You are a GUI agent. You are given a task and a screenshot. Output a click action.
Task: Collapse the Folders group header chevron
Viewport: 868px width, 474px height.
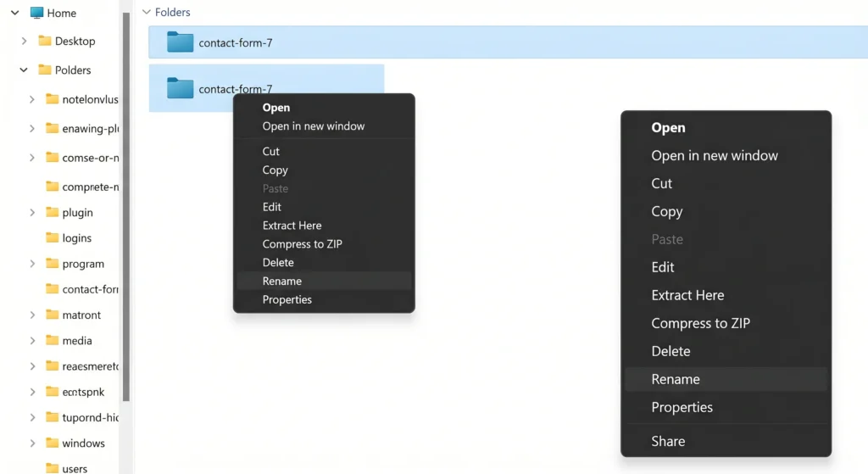(x=146, y=12)
